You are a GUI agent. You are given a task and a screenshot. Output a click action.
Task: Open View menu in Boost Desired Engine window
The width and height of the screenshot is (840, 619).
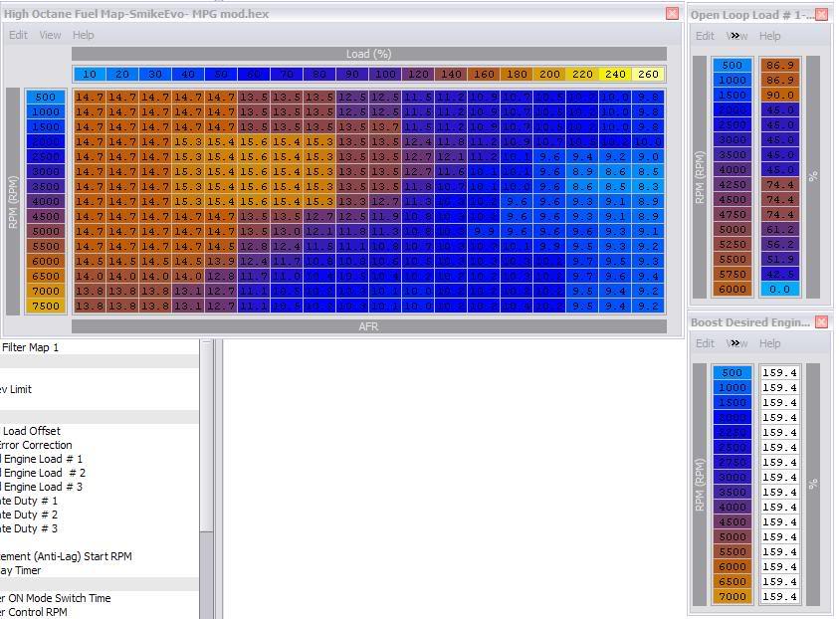coord(736,343)
